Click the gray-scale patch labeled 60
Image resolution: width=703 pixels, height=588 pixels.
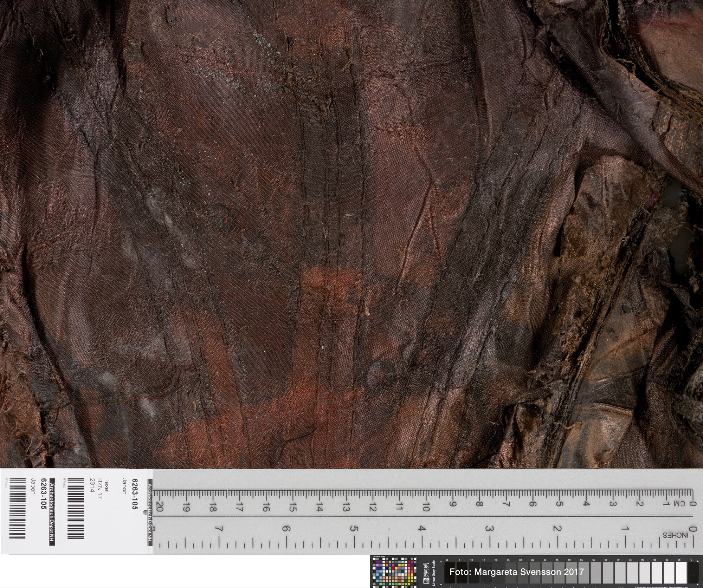point(595,573)
